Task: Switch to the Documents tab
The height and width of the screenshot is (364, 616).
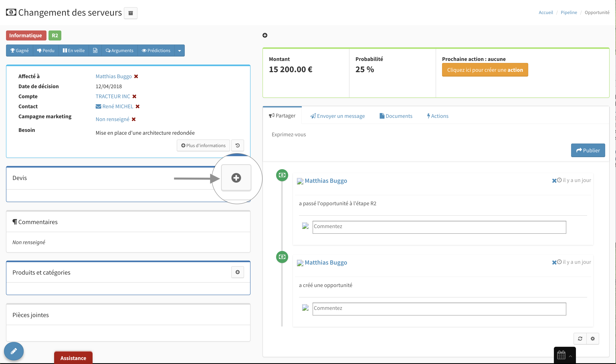Action: 396,116
